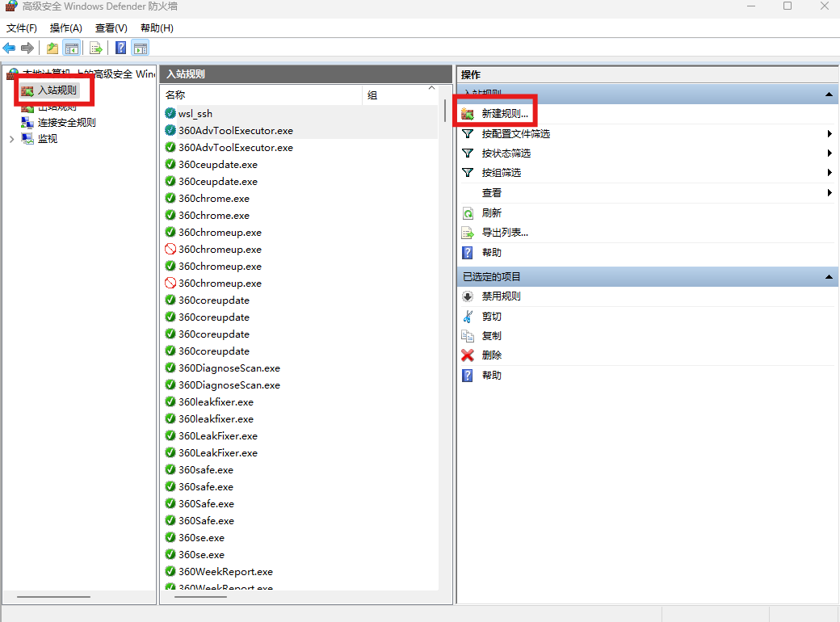840x622 pixels.
Task: Open the 操作(A) menu
Action: pos(66,27)
